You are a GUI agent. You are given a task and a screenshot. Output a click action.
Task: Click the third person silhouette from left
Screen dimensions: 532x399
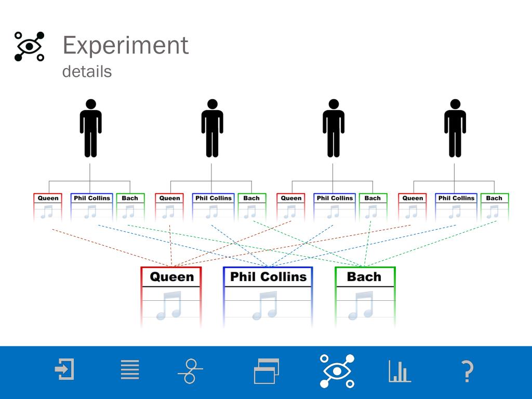coord(334,128)
